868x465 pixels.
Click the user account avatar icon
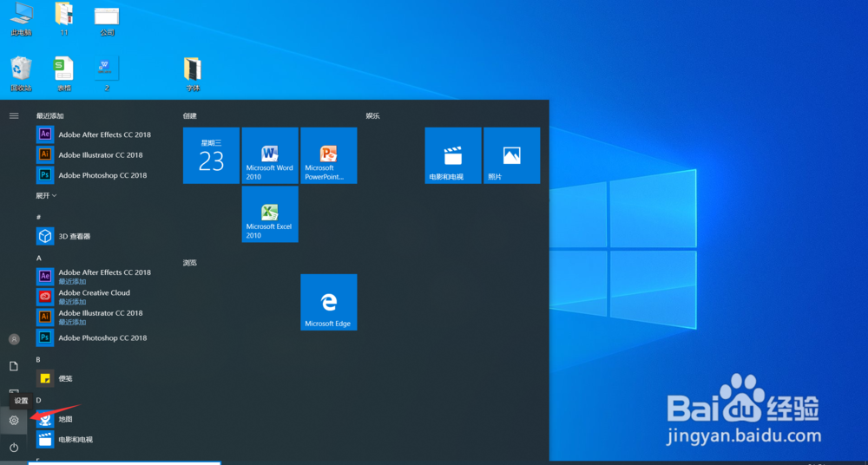(x=15, y=339)
